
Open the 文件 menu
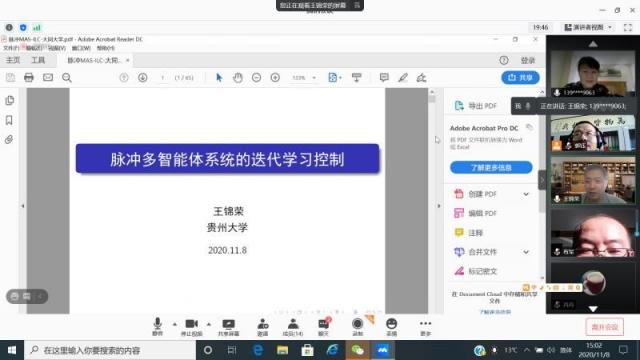point(11,48)
